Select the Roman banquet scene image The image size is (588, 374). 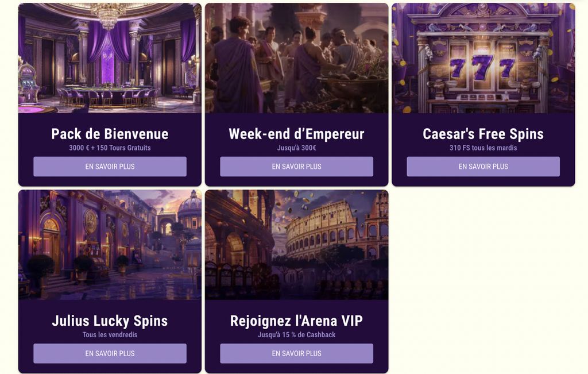[x=296, y=57]
